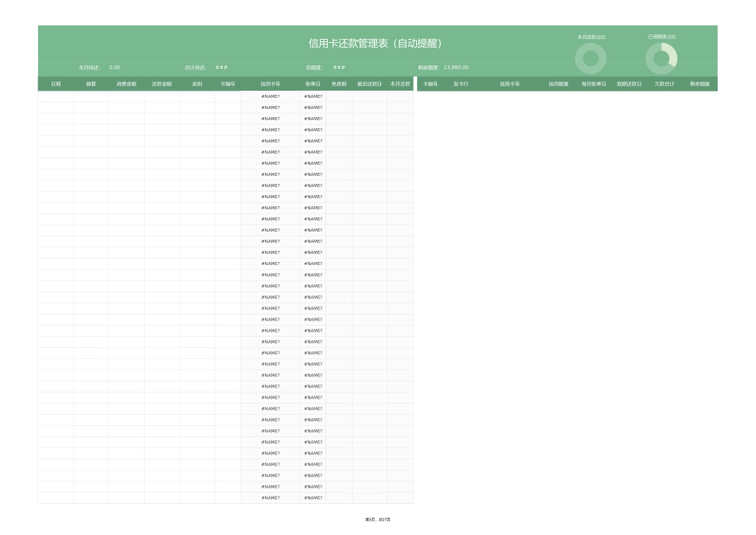
Task: Click the 本月还款占比 donut chart
Action: pyautogui.click(x=590, y=58)
